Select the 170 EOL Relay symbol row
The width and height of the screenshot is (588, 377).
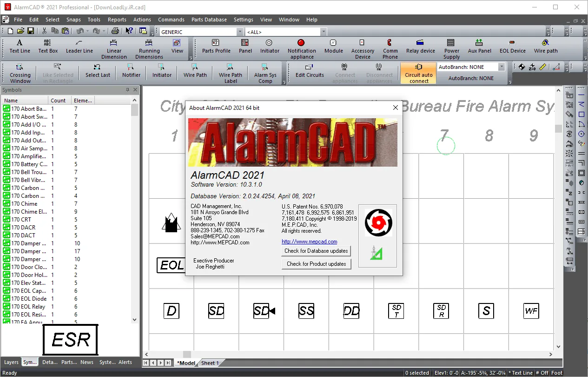click(66, 306)
